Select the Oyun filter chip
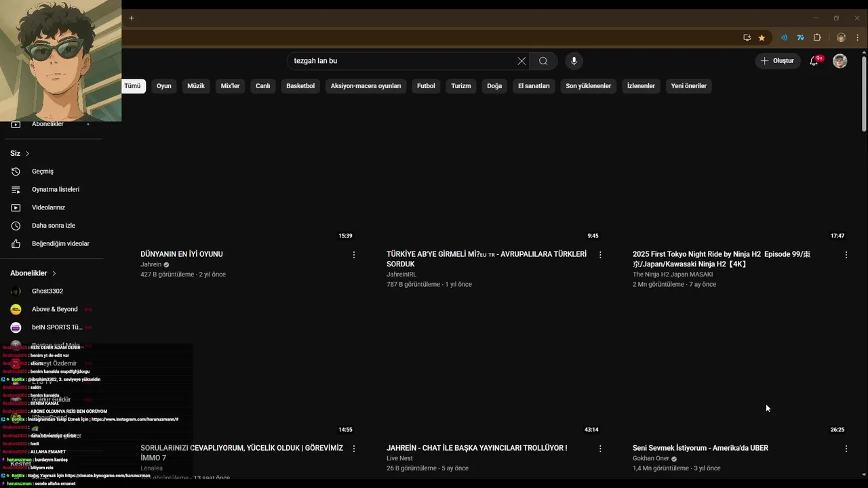This screenshot has width=868, height=488. coord(164,86)
